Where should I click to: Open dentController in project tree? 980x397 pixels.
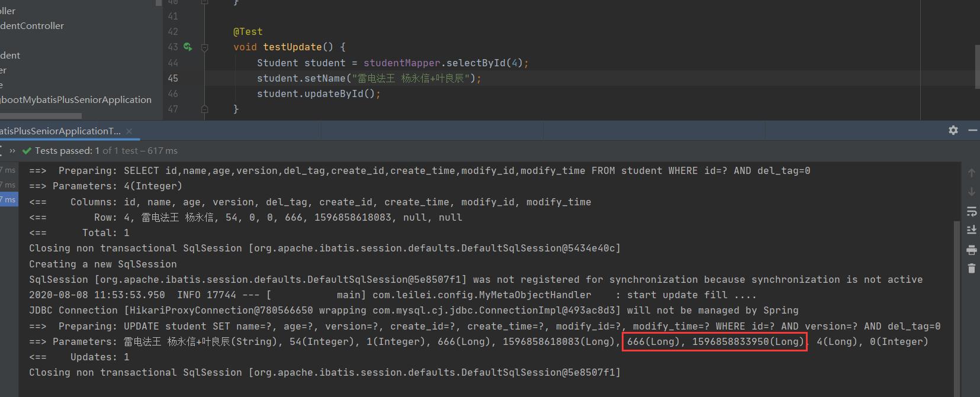pos(32,26)
